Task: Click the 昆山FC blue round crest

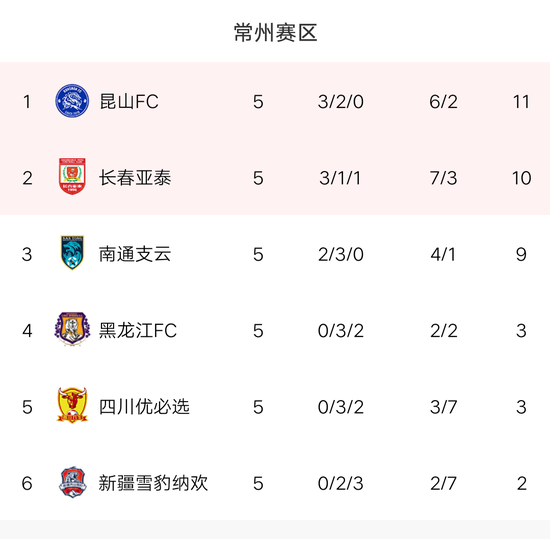Action: (x=72, y=101)
